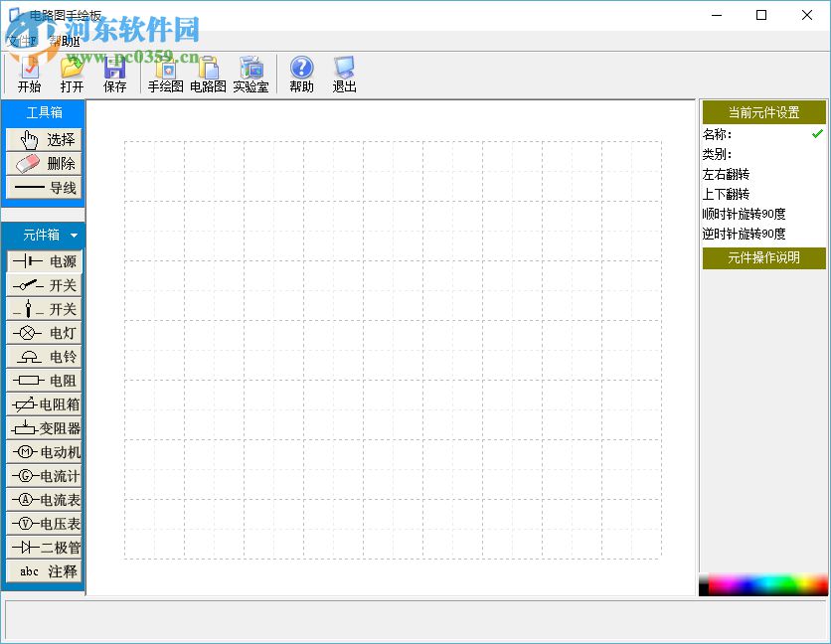Open a file with the 打开 icon
Screen dimensions: 831x644
pyautogui.click(x=72, y=75)
